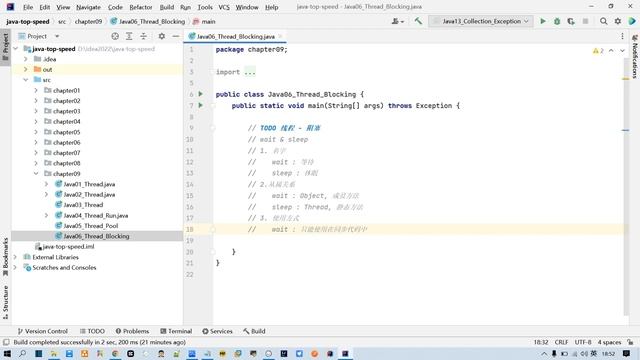
Task: Open the File menu
Action: [x=28, y=7]
